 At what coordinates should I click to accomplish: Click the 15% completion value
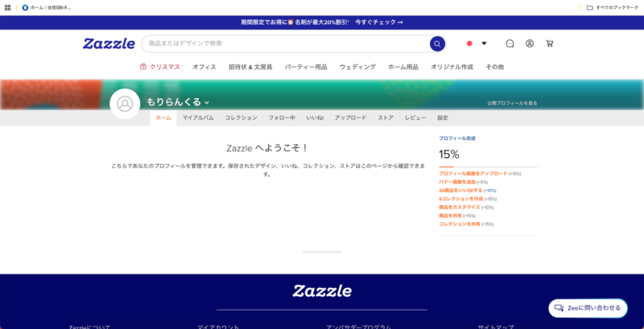[x=449, y=154]
